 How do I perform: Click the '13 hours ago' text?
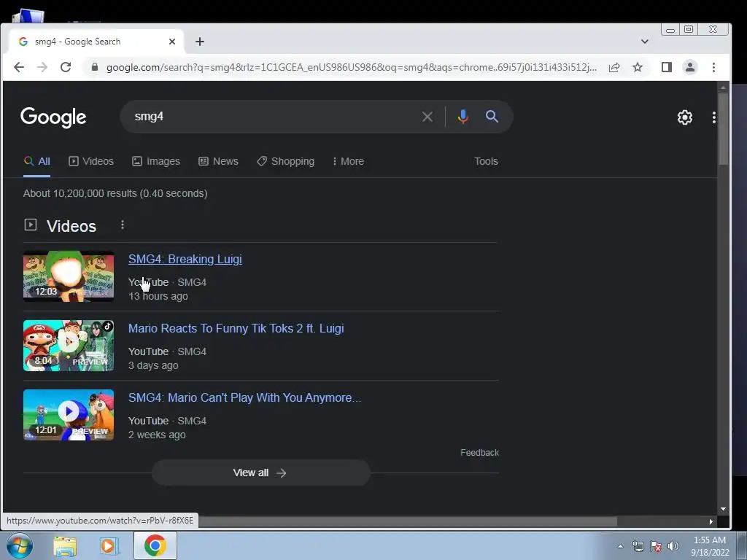pos(158,296)
